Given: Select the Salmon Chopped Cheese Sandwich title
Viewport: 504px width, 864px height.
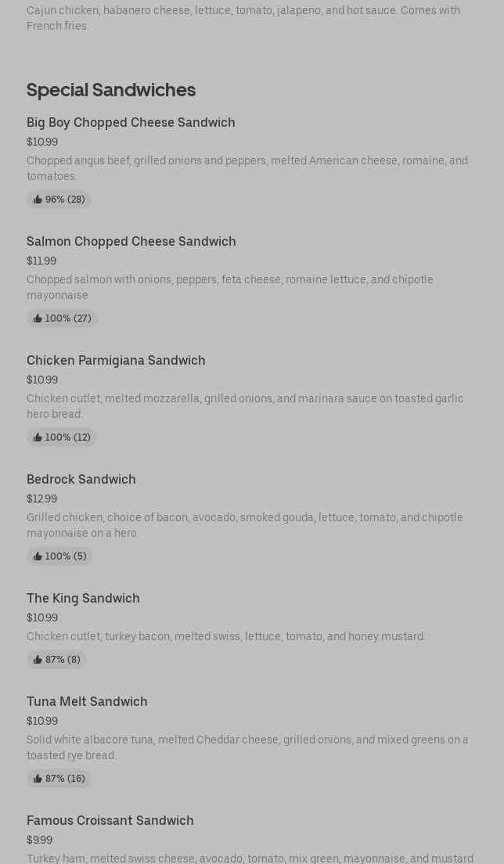Looking at the screenshot, I should click(131, 241).
